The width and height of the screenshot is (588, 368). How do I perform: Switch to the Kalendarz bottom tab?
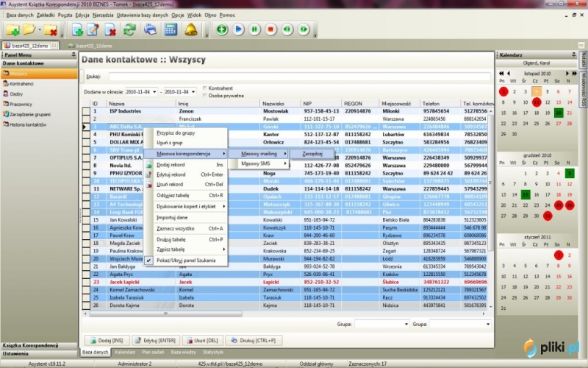[125, 353]
